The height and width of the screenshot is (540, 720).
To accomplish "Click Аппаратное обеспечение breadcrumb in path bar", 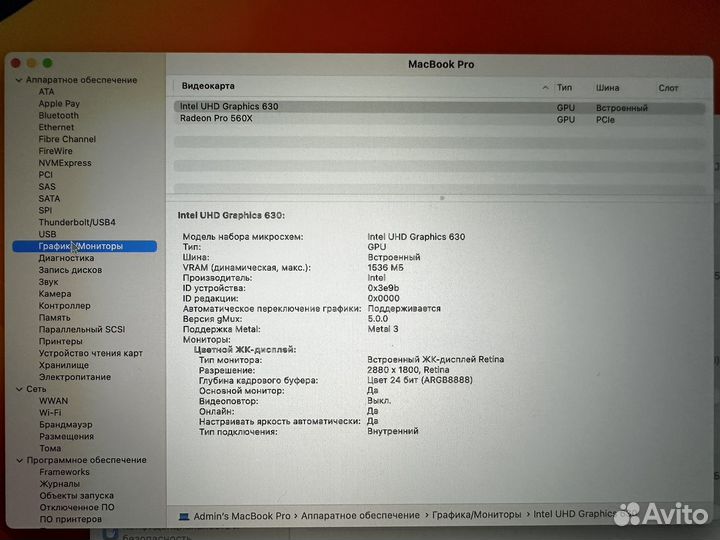I will coord(360,516).
